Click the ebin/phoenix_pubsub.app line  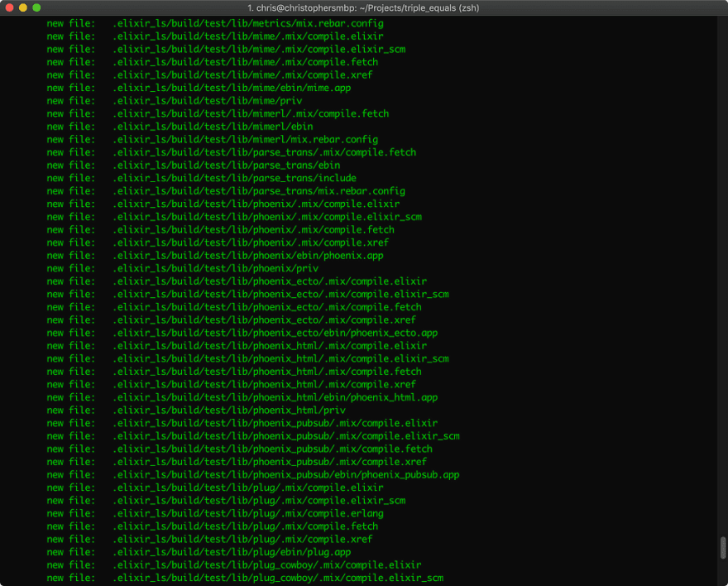pyautogui.click(x=253, y=475)
